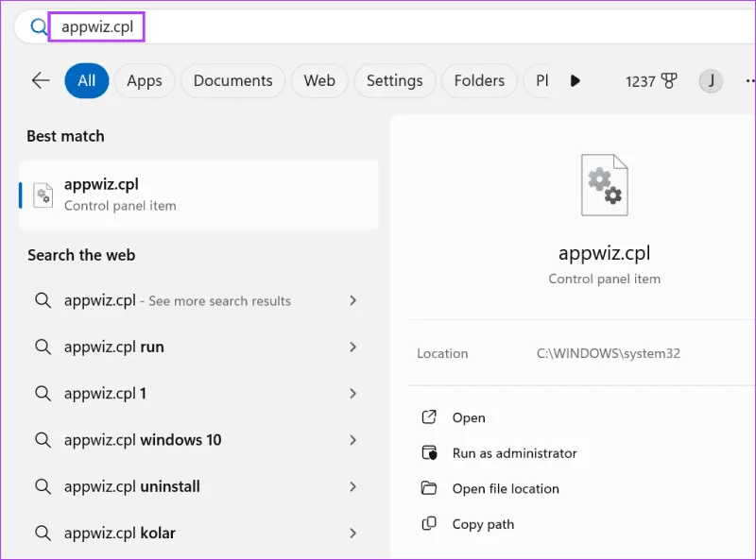This screenshot has height=560, width=756.
Task: Click the Copy path icon
Action: (429, 524)
